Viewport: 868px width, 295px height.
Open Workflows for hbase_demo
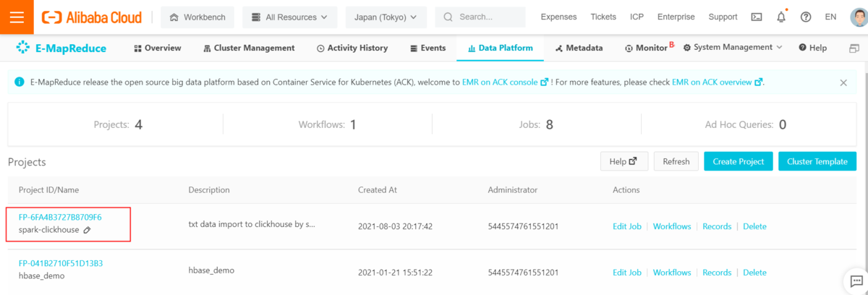pyautogui.click(x=672, y=273)
